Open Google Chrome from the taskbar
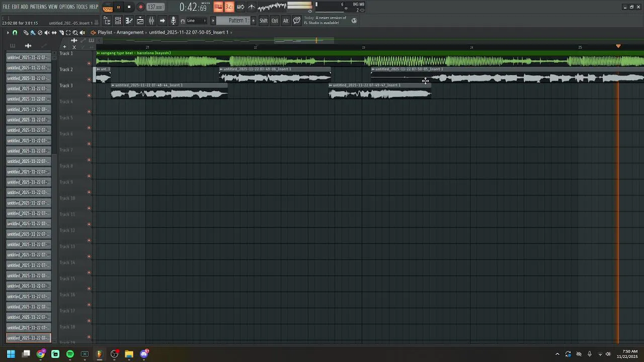644x362 pixels. click(x=41, y=354)
